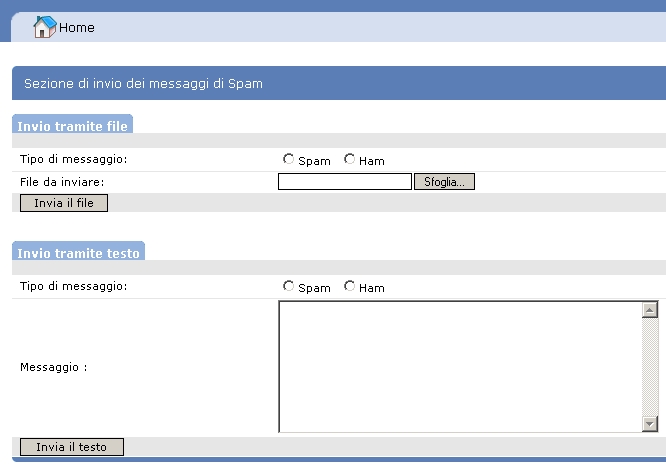Click the Sezione di invio dei messaggi header

(143, 84)
